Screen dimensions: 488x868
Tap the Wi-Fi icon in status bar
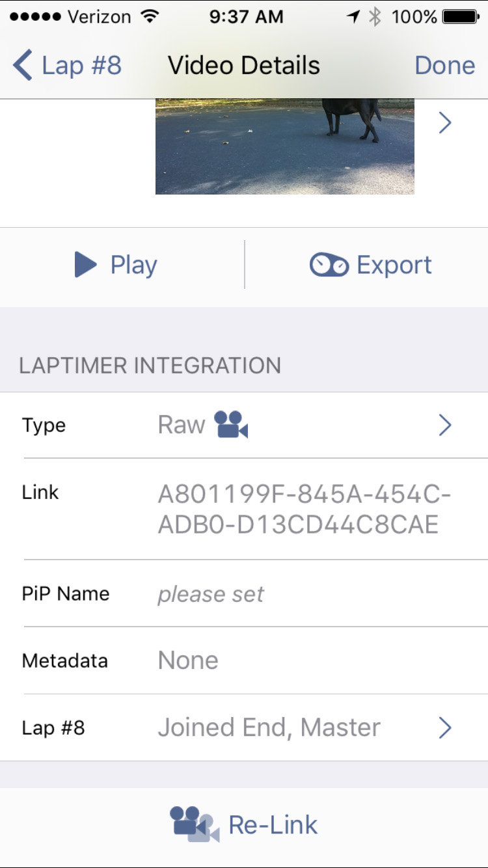pos(150,17)
